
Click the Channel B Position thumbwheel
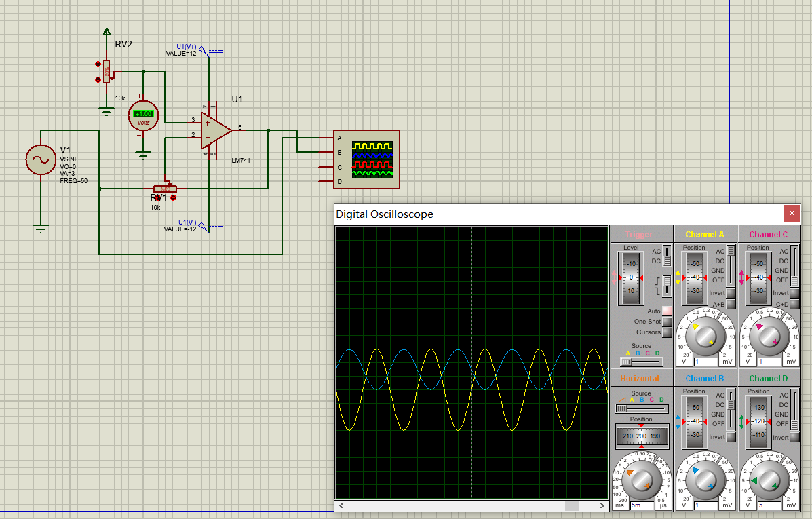(695, 422)
